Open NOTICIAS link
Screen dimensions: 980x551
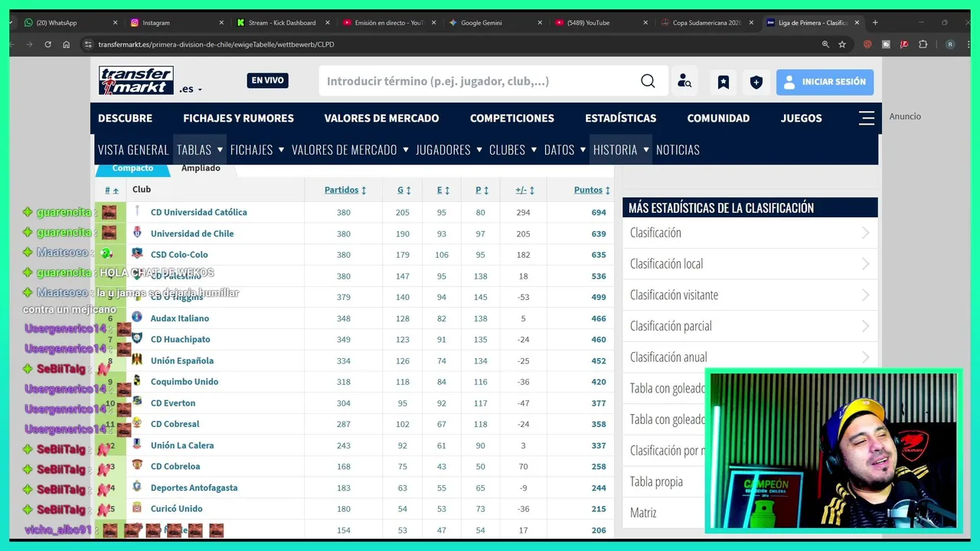click(678, 149)
